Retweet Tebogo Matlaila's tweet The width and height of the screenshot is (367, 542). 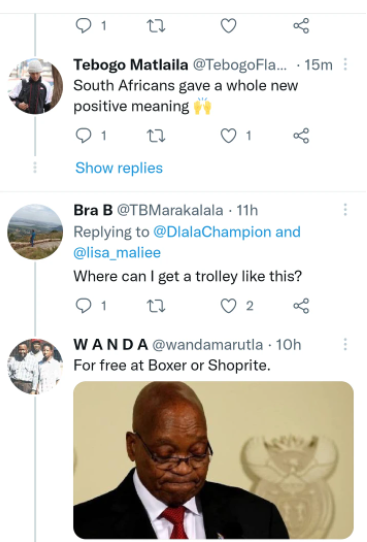[156, 136]
